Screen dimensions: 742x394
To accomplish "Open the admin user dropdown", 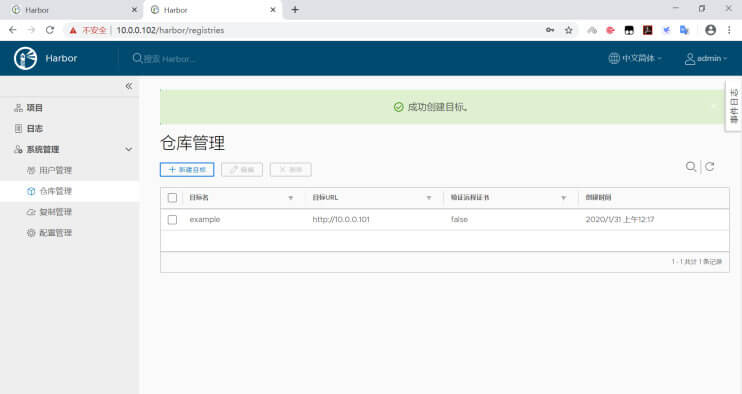I will coord(706,59).
